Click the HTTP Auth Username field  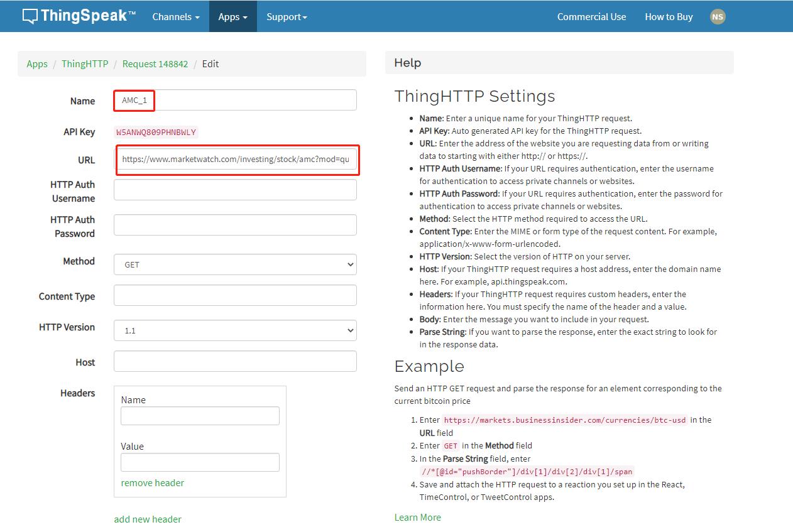(235, 190)
